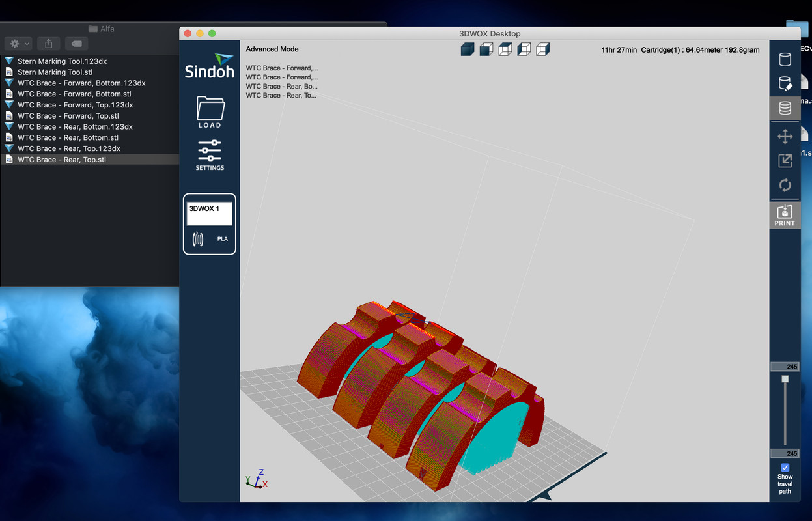Minimize the 3DWOX Desktop window
Viewport: 812px width, 521px height.
pos(200,33)
